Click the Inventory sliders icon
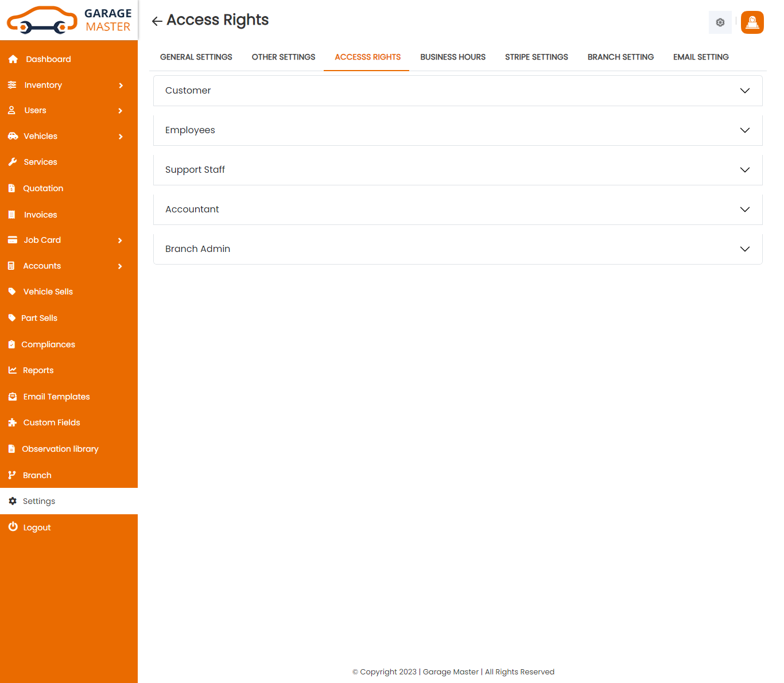The image size is (784, 683). [12, 85]
